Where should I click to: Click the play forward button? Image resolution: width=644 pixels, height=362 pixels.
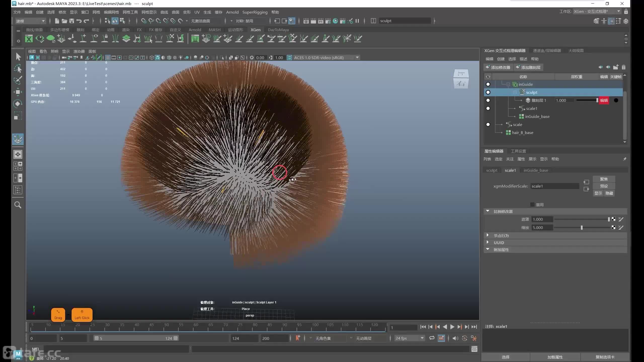tap(452, 327)
